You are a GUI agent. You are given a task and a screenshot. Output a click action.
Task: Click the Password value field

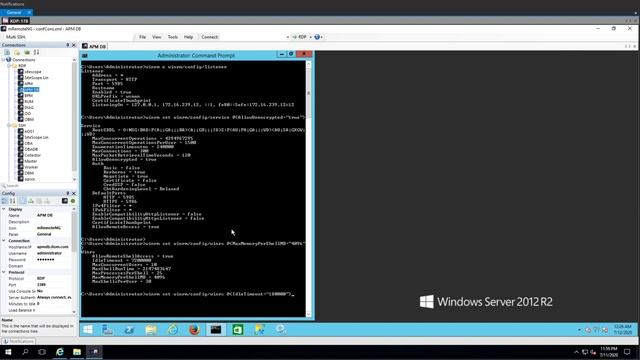[54, 260]
